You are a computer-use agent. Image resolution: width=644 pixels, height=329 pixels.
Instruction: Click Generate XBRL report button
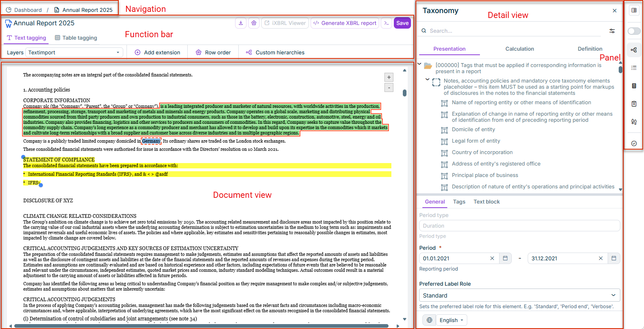pos(345,23)
